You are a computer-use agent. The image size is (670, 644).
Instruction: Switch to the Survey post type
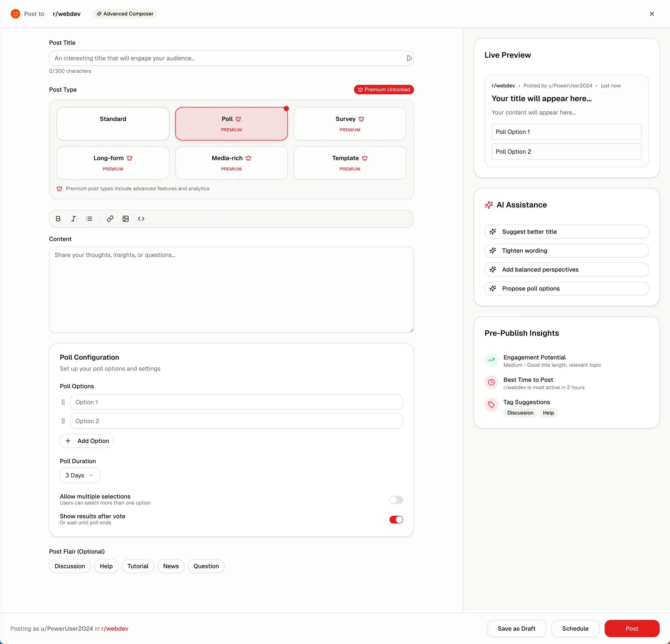349,123
